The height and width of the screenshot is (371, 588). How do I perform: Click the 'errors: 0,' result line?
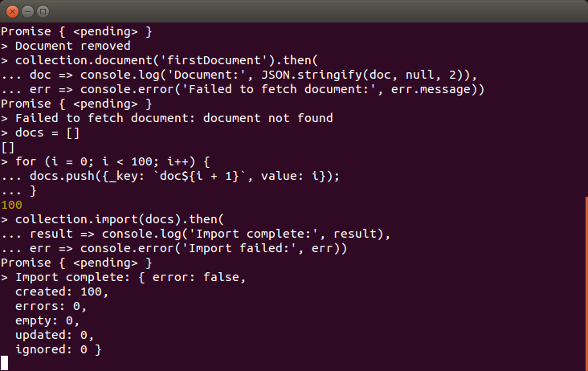51,306
